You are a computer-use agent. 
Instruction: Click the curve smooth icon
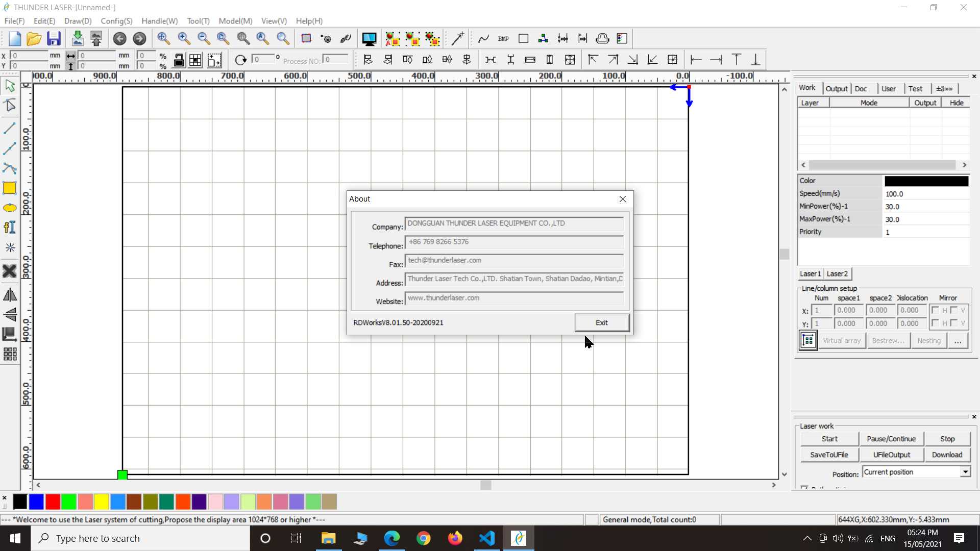tap(483, 39)
